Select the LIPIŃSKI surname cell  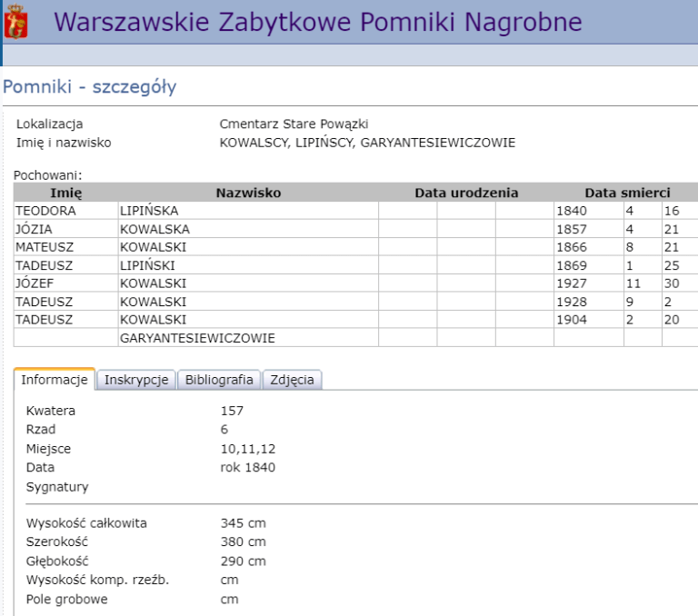click(248, 265)
